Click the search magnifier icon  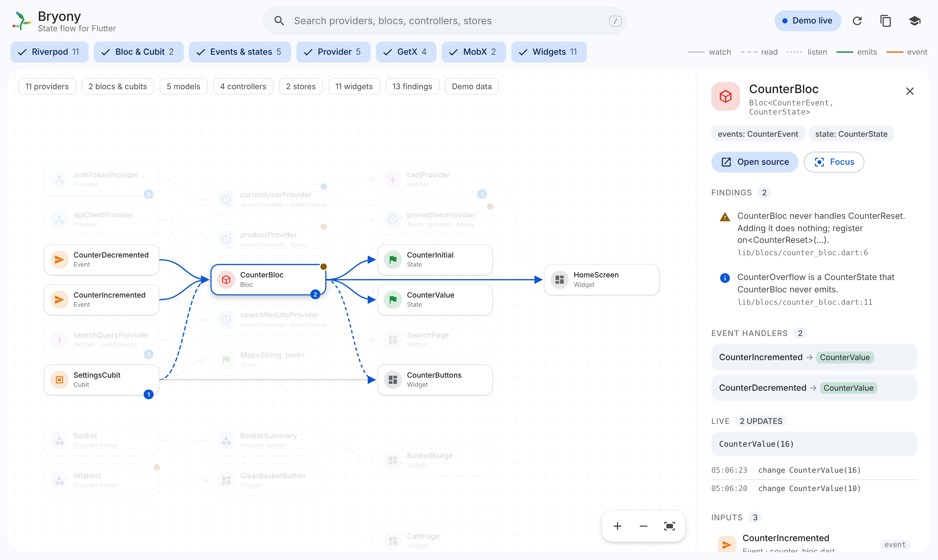point(279,21)
